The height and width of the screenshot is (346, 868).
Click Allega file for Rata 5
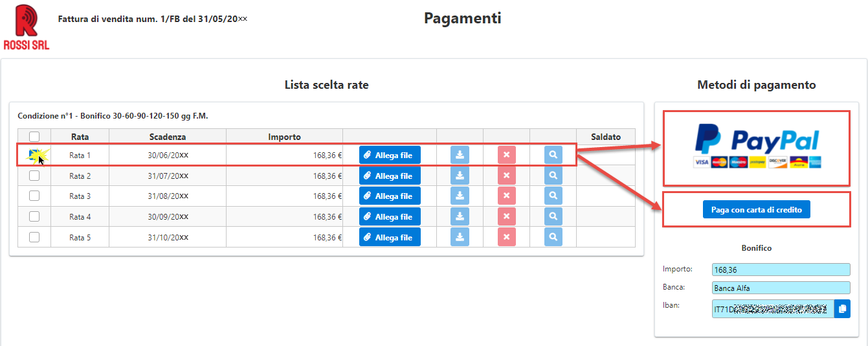point(390,237)
